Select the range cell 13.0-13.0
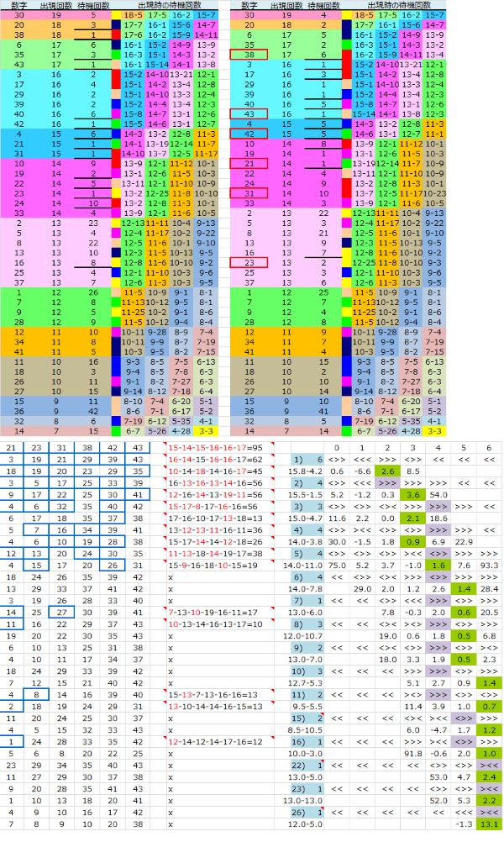 [x=303, y=801]
